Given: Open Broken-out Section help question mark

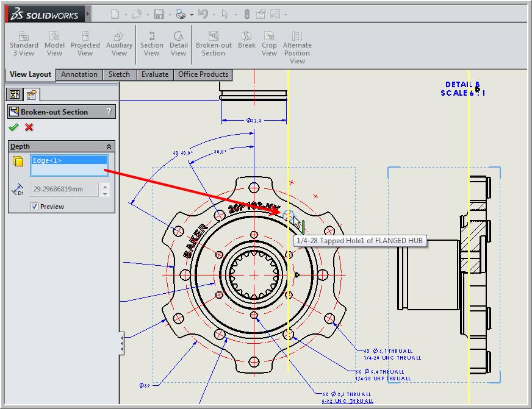Looking at the screenshot, I should click(x=109, y=111).
